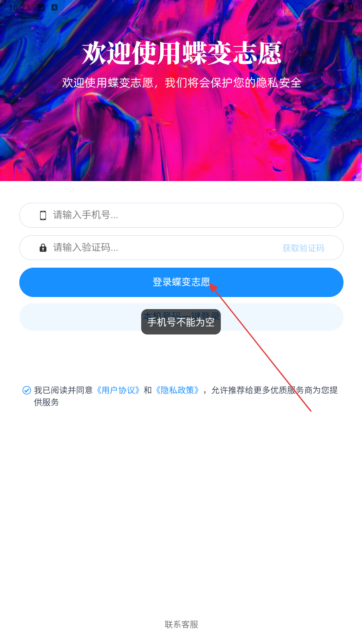Screen dimensions: 362x644
Task: Tap the letter A status bar icon
Action: tap(54, 7)
